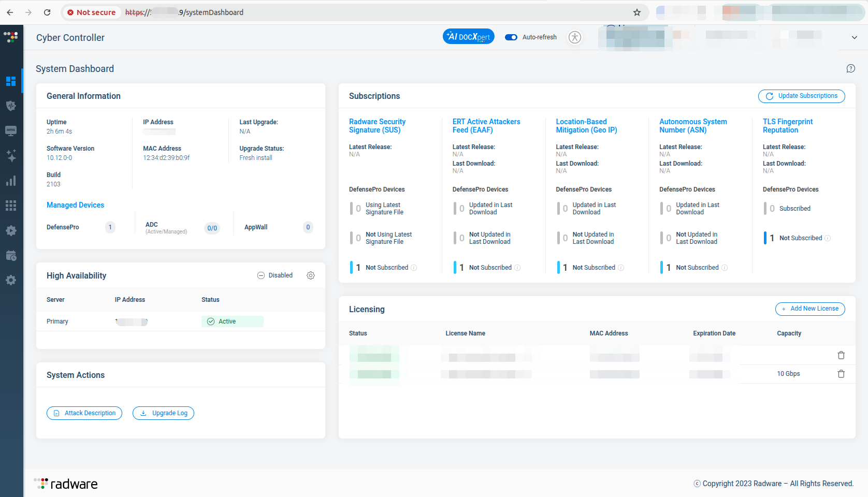
Task: Click the shield monitoring icon in sidebar
Action: 11,106
